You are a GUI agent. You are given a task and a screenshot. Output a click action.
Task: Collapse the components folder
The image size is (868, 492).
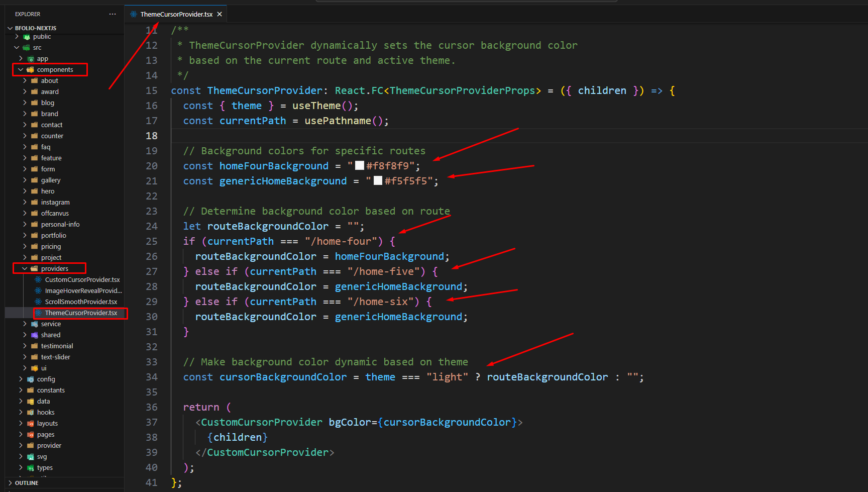click(21, 70)
